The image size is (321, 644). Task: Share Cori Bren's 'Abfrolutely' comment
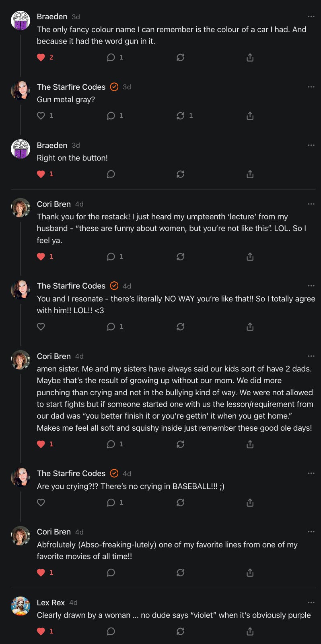tap(250, 573)
